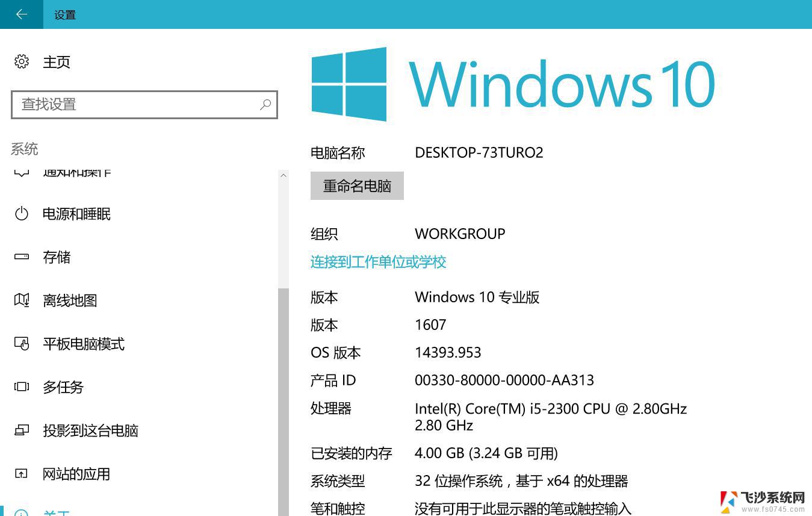Open 离线地图 settings
The width and height of the screenshot is (812, 516).
click(x=70, y=300)
